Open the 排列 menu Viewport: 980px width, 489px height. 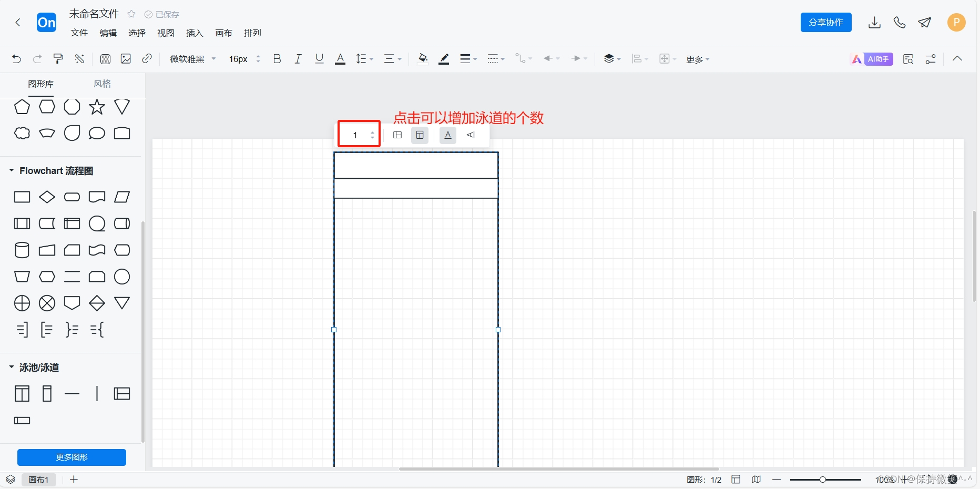click(x=253, y=33)
